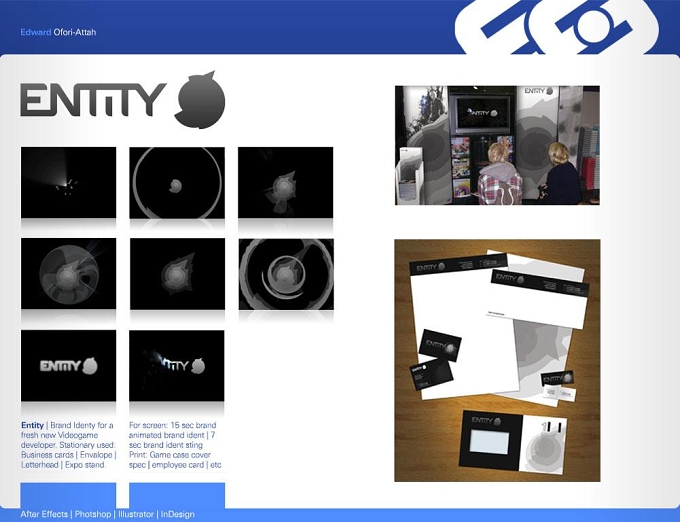This screenshot has height=522, width=680.
Task: Click the 'For screen: 15 sec brand' description text
Action: click(x=175, y=445)
